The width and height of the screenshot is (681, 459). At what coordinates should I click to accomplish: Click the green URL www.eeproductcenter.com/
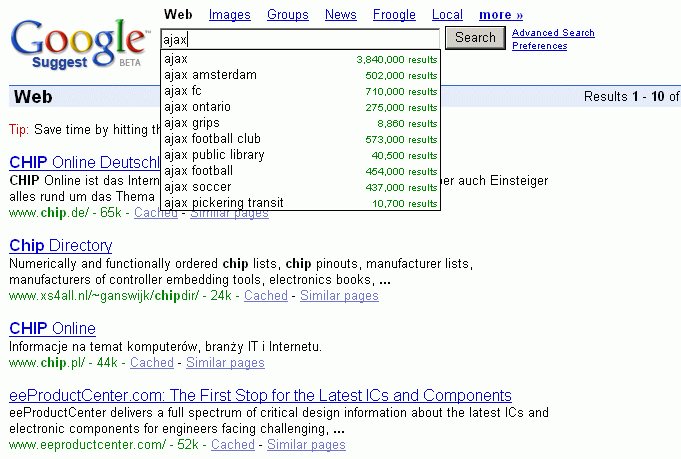tap(88, 445)
